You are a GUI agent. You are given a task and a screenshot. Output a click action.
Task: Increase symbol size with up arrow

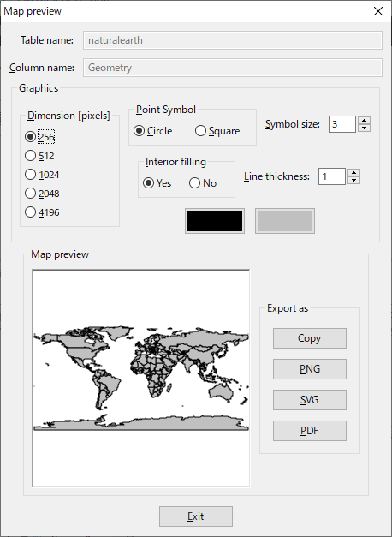click(x=365, y=120)
